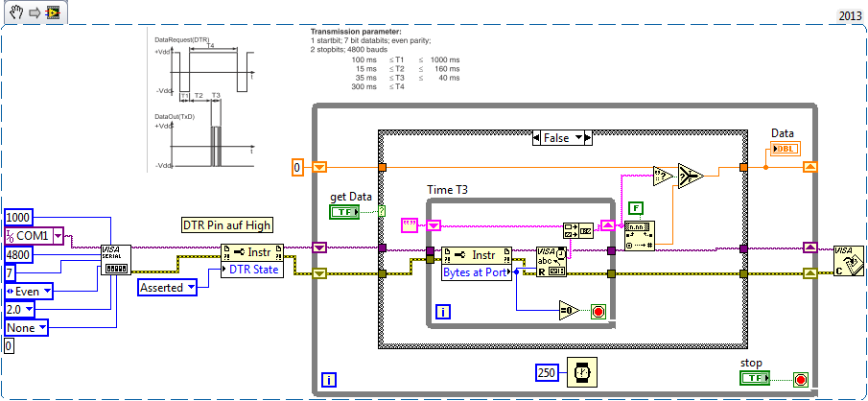Image resolution: width=868 pixels, height=401 pixels.
Task: Click the 250 wait time constant
Action: (548, 373)
